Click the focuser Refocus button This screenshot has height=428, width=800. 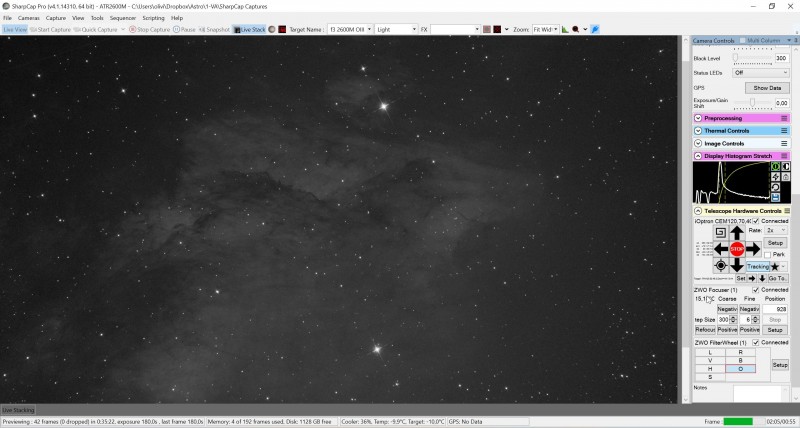(705, 330)
